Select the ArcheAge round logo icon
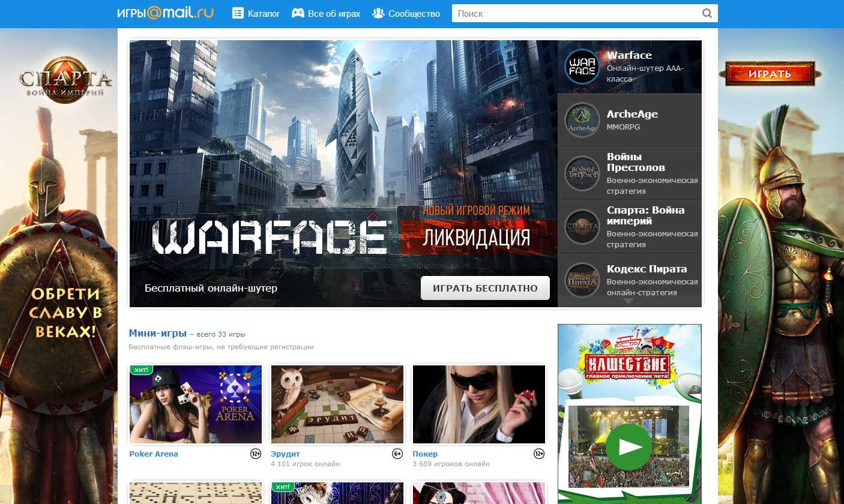The image size is (844, 504). [x=582, y=120]
